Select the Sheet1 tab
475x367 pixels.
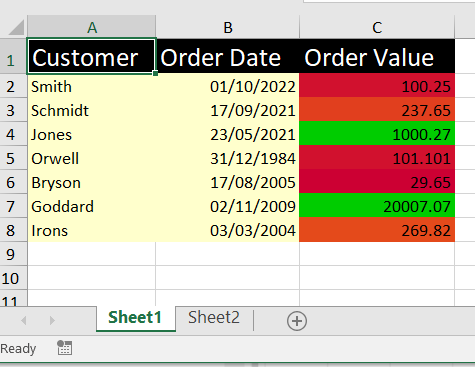point(135,318)
